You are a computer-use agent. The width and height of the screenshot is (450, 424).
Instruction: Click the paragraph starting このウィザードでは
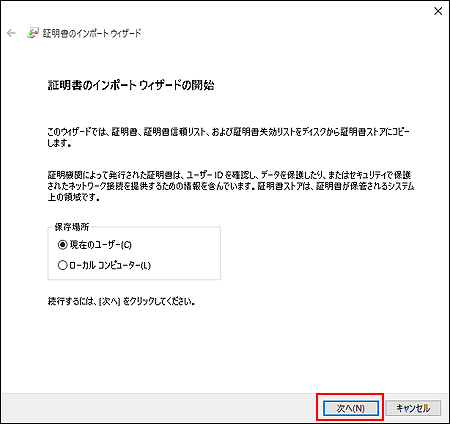(x=229, y=137)
